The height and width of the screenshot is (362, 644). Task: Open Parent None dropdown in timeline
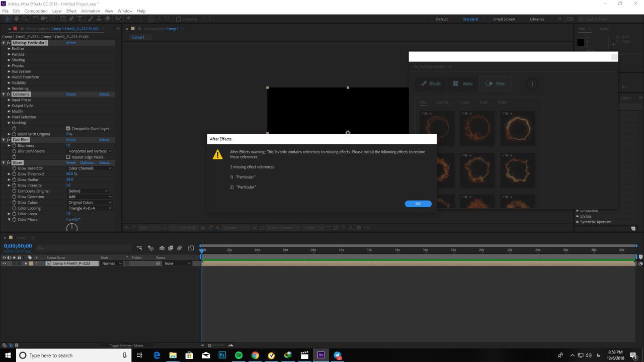[x=178, y=263]
